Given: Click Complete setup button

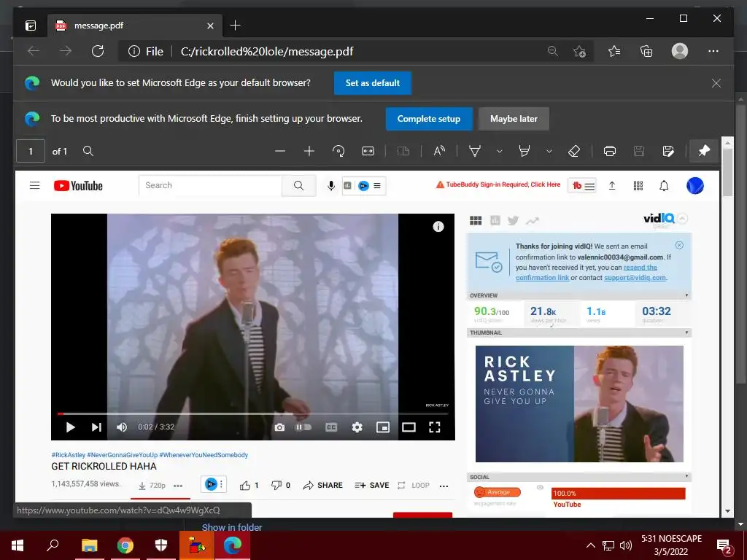Looking at the screenshot, I should (x=429, y=119).
